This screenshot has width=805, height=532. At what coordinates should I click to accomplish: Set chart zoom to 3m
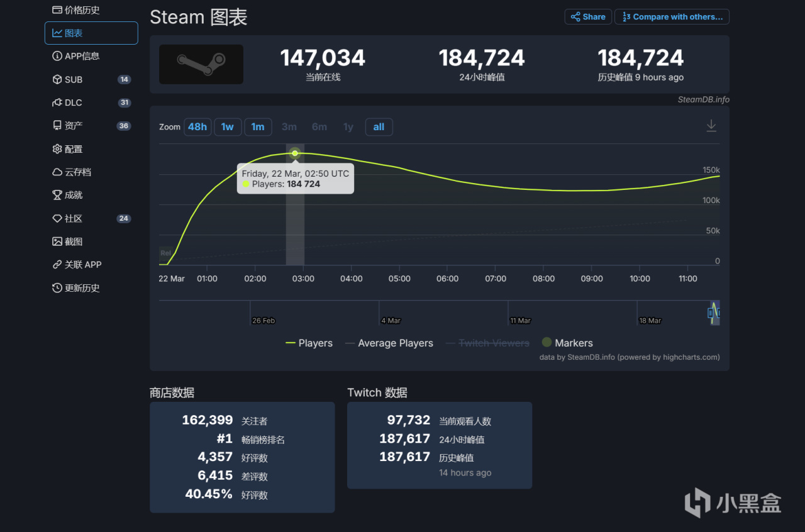pyautogui.click(x=289, y=127)
